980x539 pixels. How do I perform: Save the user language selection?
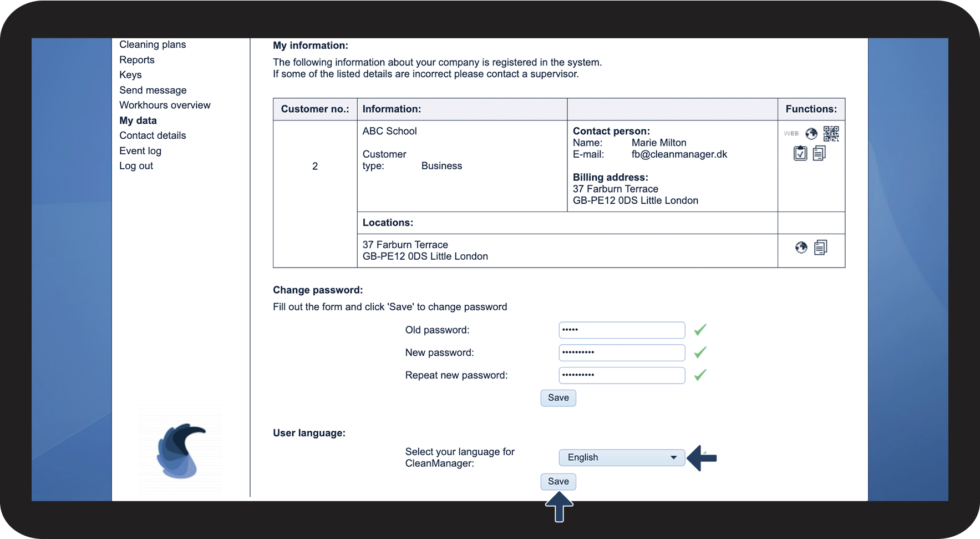pyautogui.click(x=558, y=482)
